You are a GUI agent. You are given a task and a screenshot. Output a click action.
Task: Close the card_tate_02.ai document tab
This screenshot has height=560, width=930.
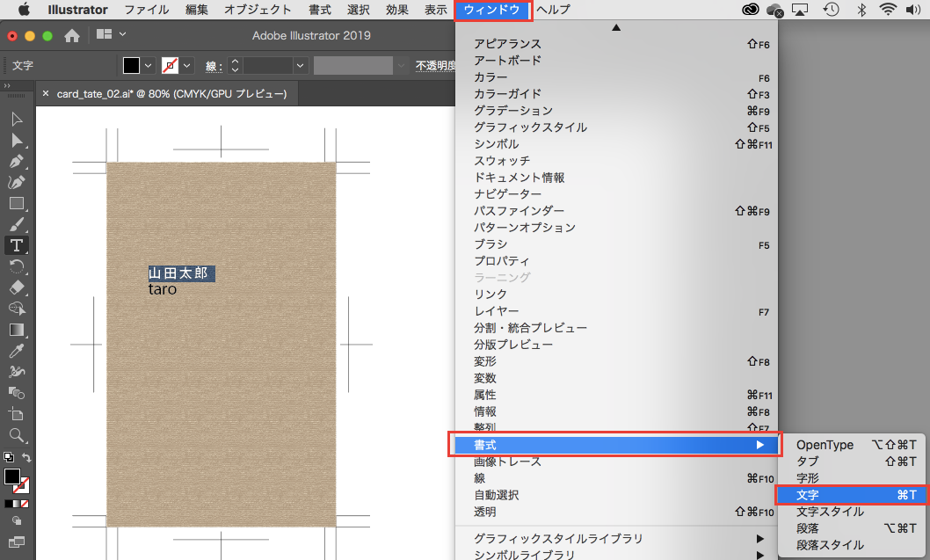tap(46, 93)
